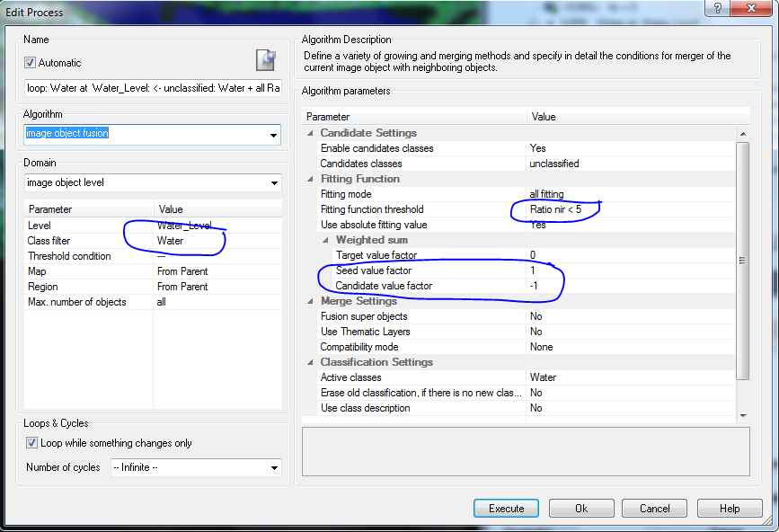Click the scroll up arrow in Algorithm parameters
This screenshot has height=532, width=779.
[x=743, y=134]
